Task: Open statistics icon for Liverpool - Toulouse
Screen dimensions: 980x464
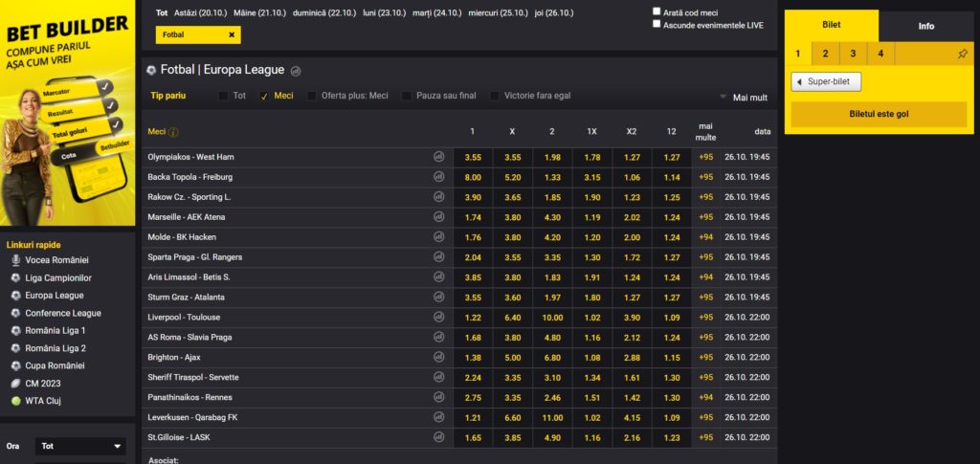Action: [438, 318]
